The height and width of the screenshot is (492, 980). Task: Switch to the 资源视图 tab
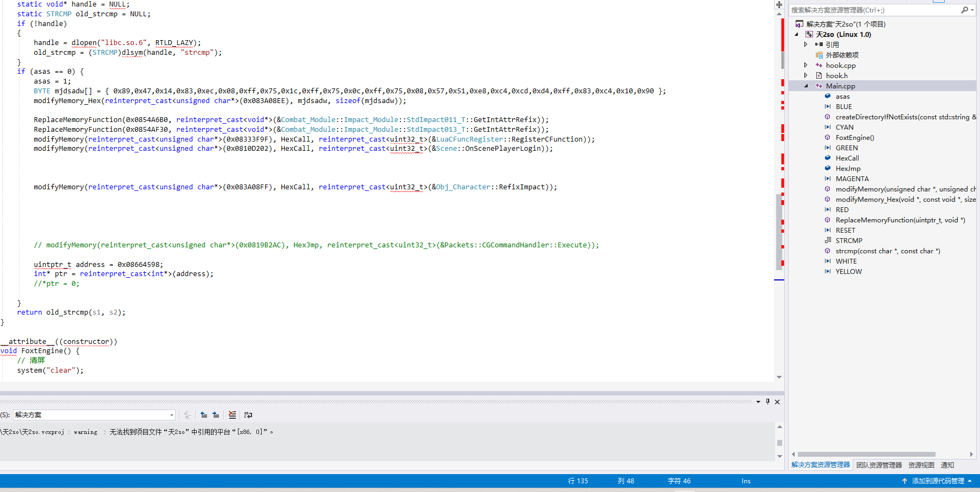coord(921,465)
